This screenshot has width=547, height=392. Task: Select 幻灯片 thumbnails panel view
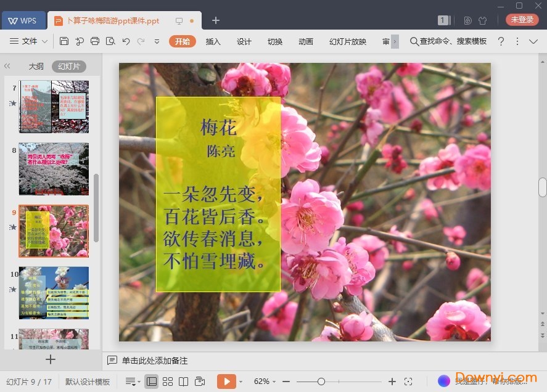click(x=68, y=67)
